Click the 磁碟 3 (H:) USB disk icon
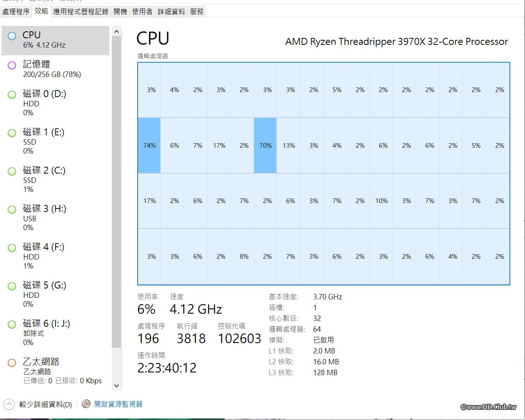525x420 pixels. coord(12,210)
